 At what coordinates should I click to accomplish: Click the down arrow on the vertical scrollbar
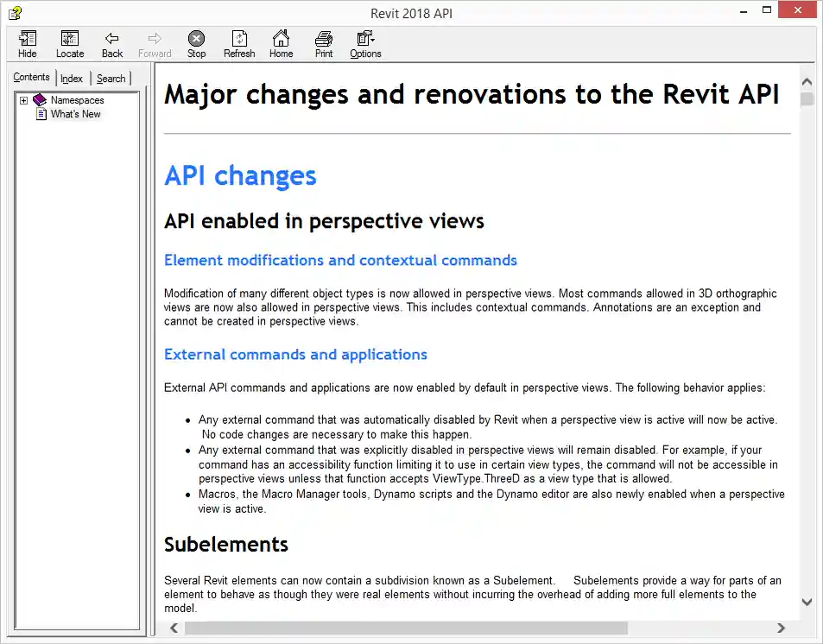click(807, 602)
